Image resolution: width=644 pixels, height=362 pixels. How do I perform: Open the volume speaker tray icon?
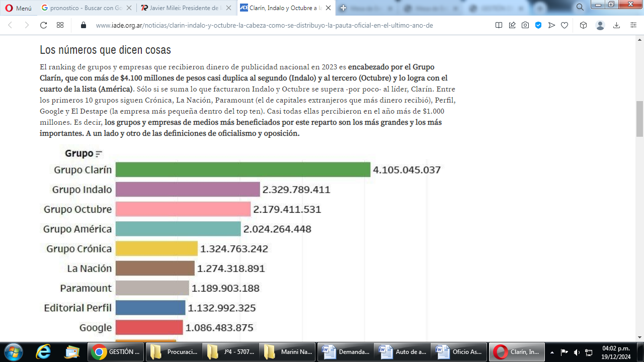click(577, 352)
